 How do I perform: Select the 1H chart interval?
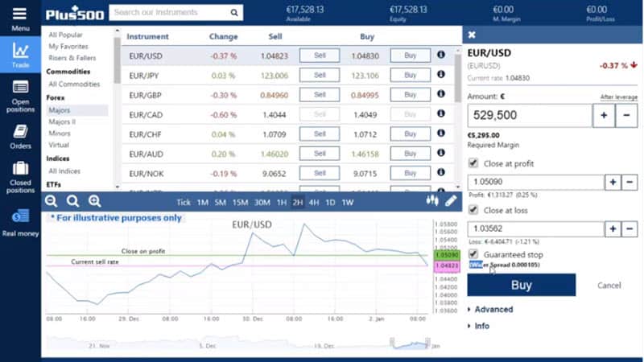281,203
